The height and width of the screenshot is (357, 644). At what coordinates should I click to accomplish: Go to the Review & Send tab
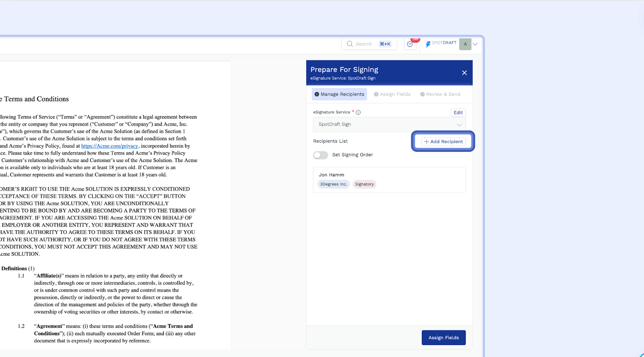[440, 94]
